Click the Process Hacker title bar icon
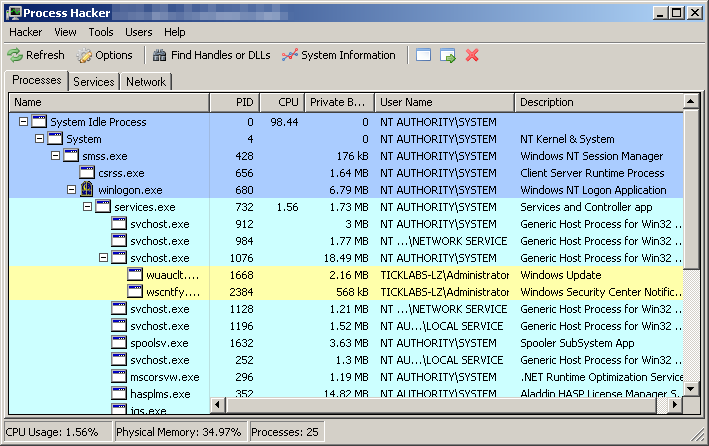 pos(12,12)
